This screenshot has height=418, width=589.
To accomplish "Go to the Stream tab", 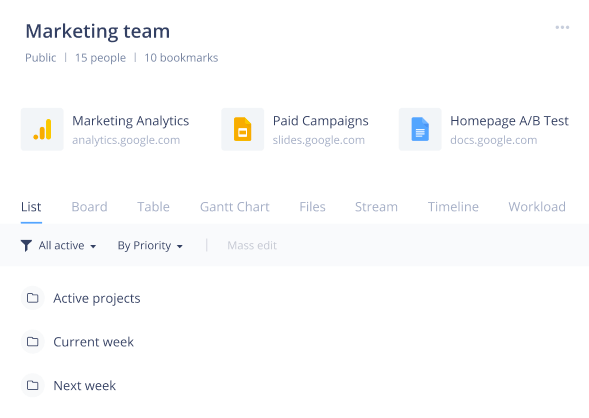I will click(x=376, y=207).
